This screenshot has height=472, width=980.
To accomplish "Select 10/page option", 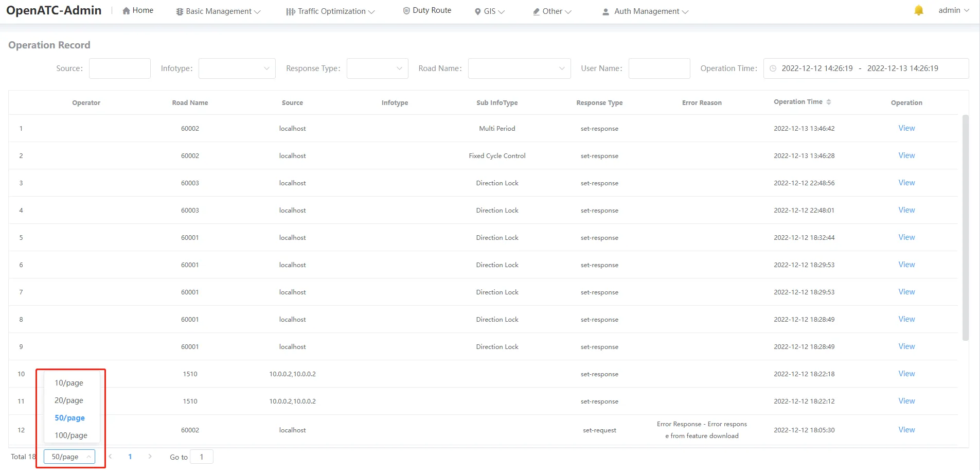I will [69, 383].
